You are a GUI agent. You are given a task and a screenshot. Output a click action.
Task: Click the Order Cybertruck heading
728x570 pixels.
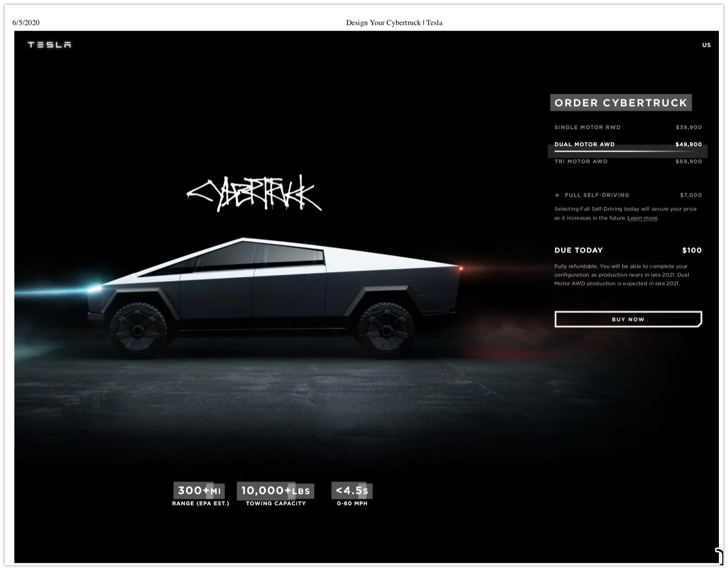pyautogui.click(x=621, y=103)
